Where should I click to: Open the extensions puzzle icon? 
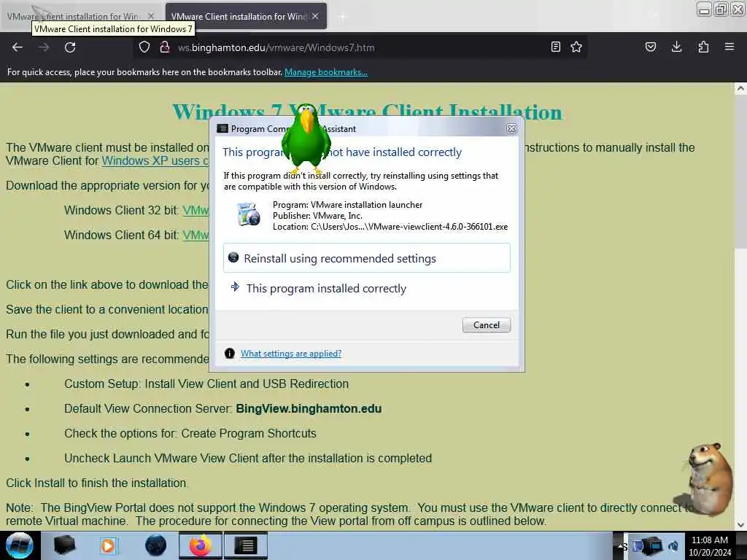(703, 47)
